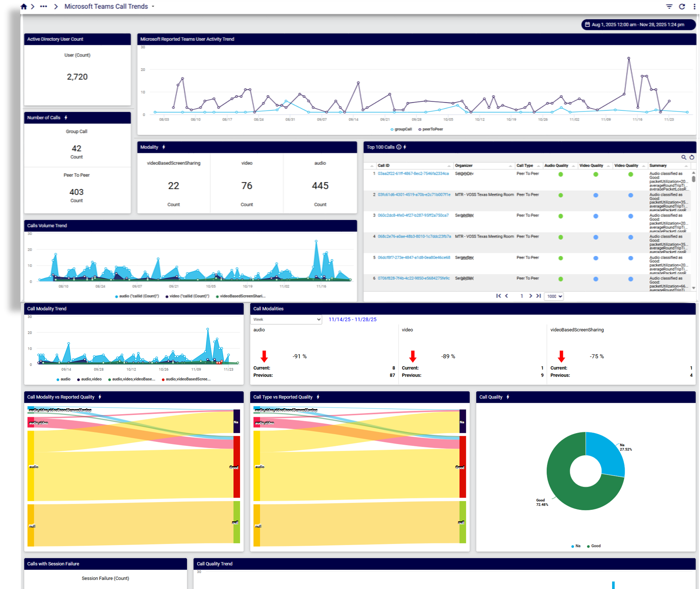Toggle the audio legend in Call Modality Trend

click(x=65, y=379)
